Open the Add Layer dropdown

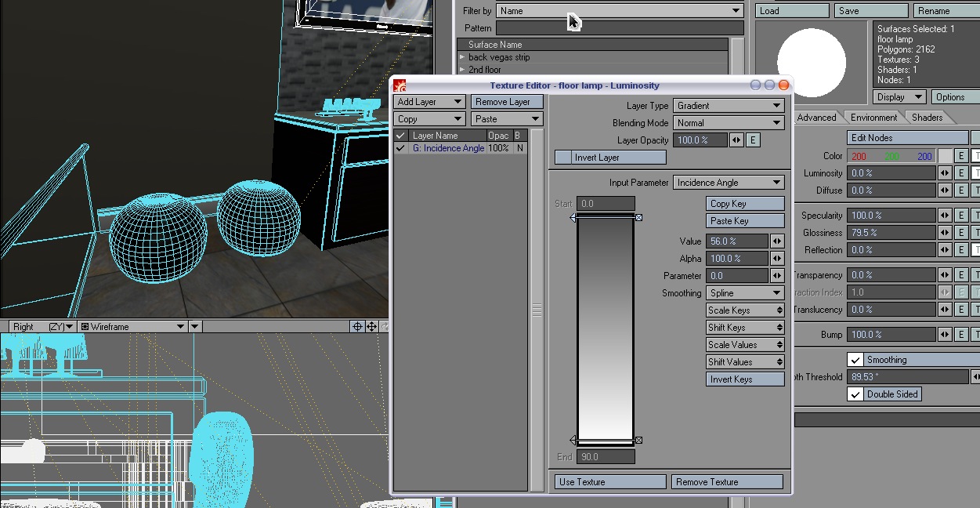(429, 102)
